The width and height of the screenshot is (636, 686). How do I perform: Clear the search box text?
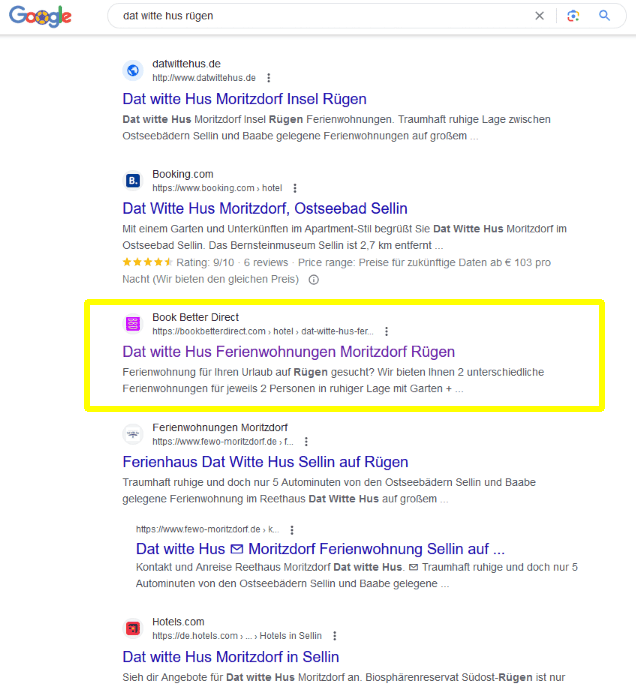[540, 16]
